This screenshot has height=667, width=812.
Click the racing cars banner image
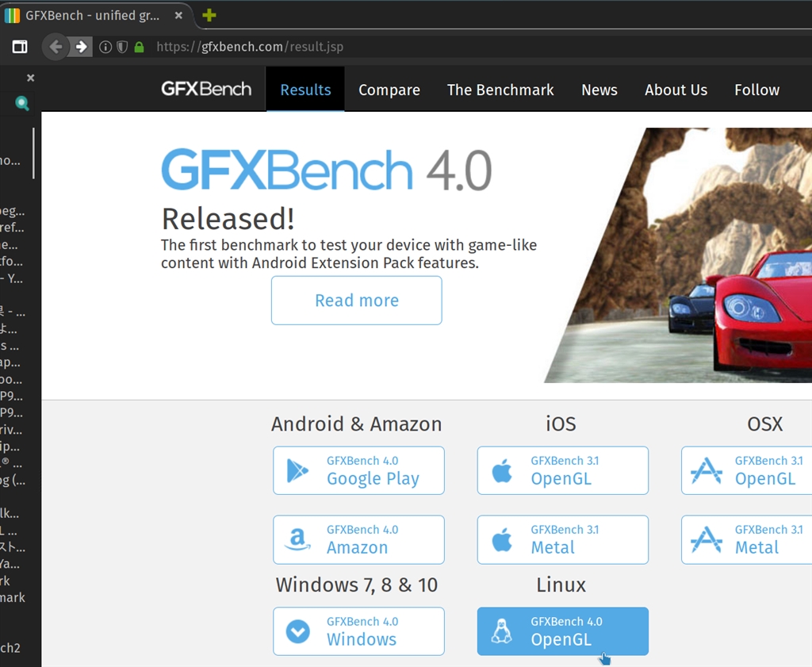point(678,255)
